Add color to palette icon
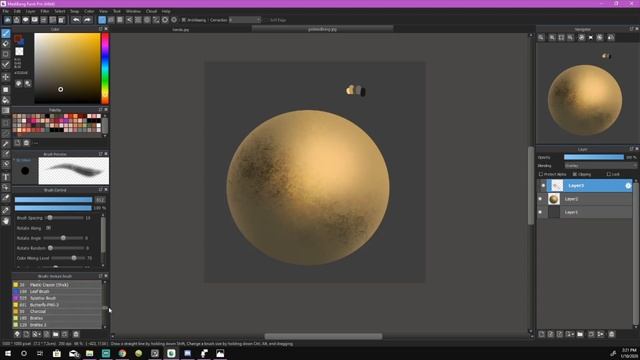The height and width of the screenshot is (360, 640). 17,143
